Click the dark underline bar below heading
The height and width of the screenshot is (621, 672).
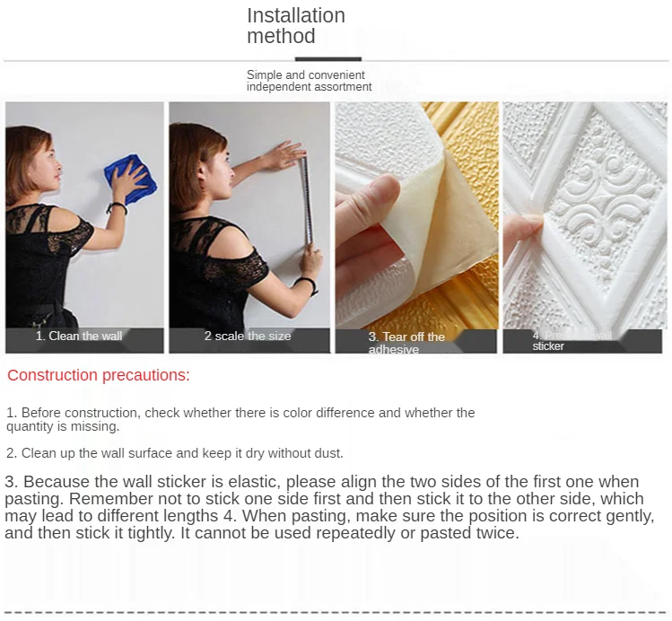(328, 59)
